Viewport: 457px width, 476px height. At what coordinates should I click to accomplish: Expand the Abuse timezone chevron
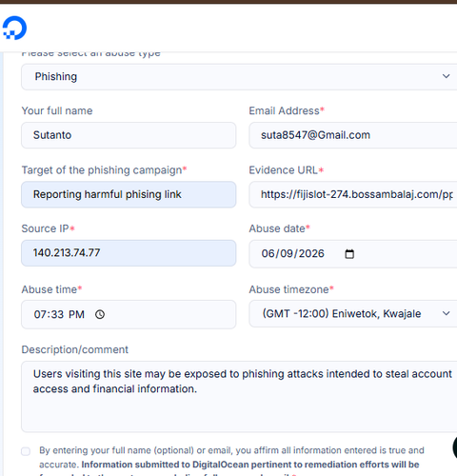pyautogui.click(x=447, y=313)
